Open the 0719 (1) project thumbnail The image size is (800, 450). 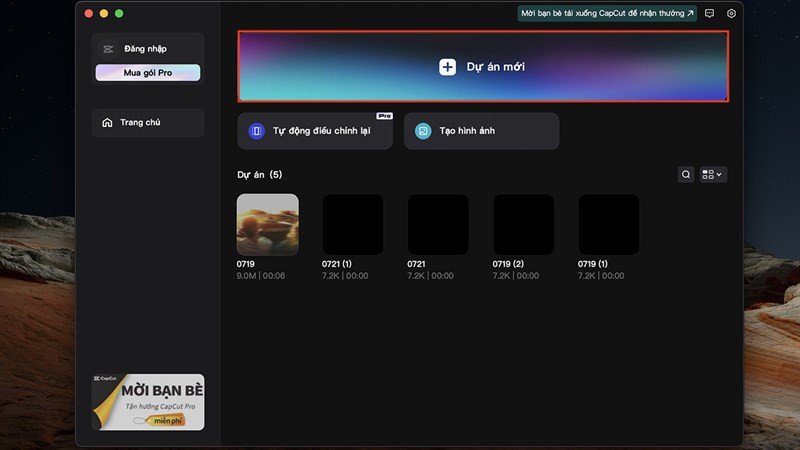pyautogui.click(x=609, y=224)
